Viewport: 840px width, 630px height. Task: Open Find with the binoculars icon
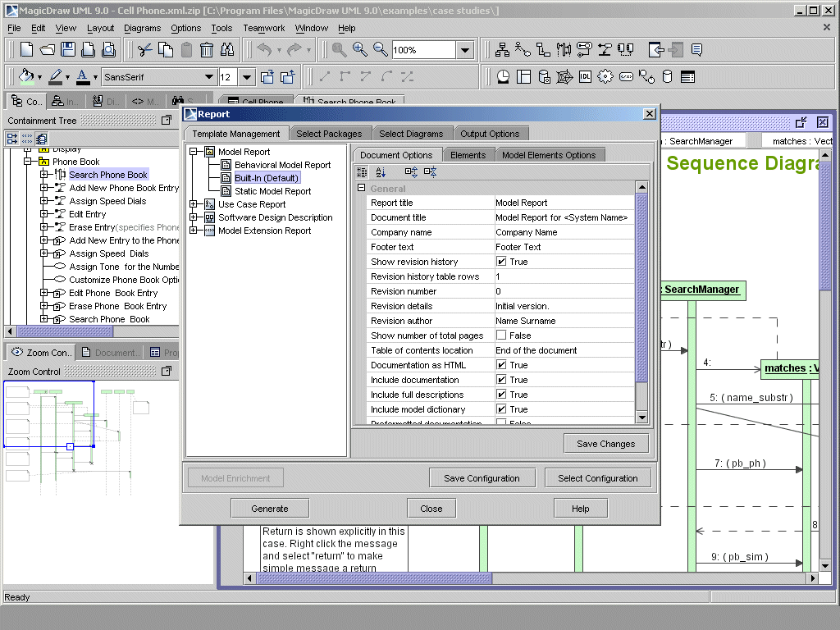(227, 50)
